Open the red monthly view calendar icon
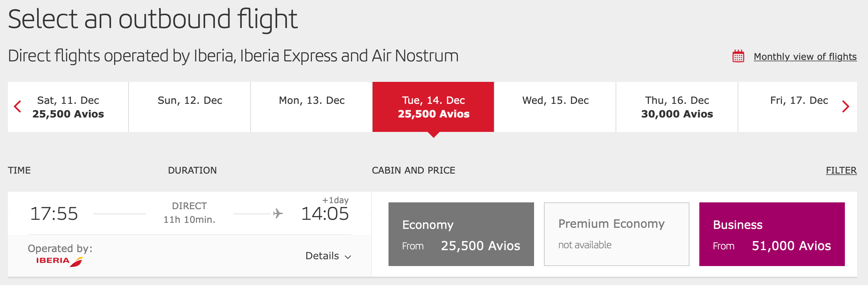Viewport: 868px width, 285px height. (739, 56)
